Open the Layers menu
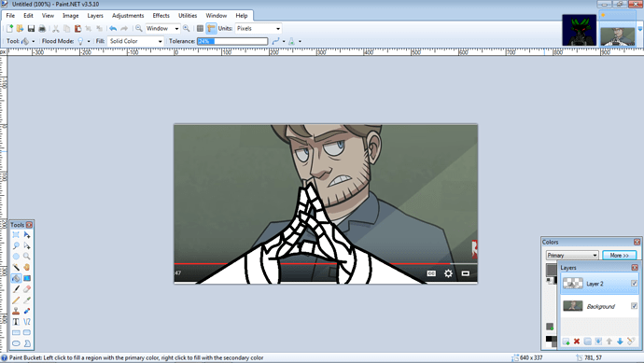This screenshot has width=644, height=363. (95, 16)
